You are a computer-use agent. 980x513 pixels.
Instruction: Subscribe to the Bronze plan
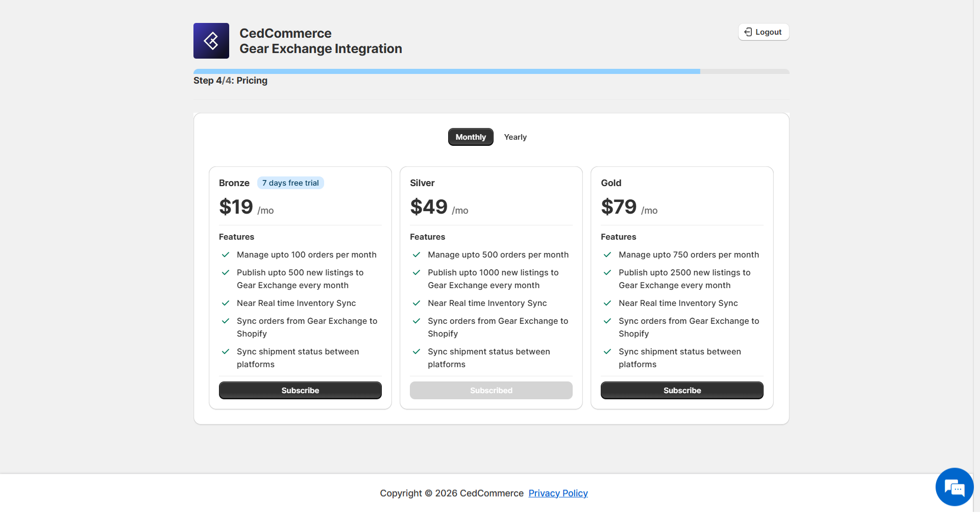click(x=300, y=391)
